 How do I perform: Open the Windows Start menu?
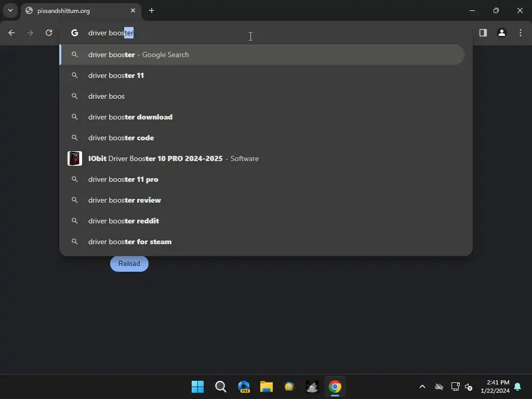197,387
